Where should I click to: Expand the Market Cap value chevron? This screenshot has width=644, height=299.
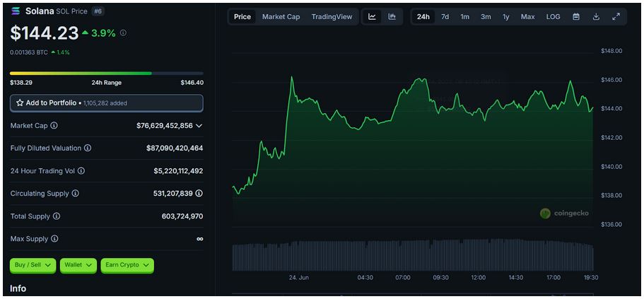pos(199,126)
